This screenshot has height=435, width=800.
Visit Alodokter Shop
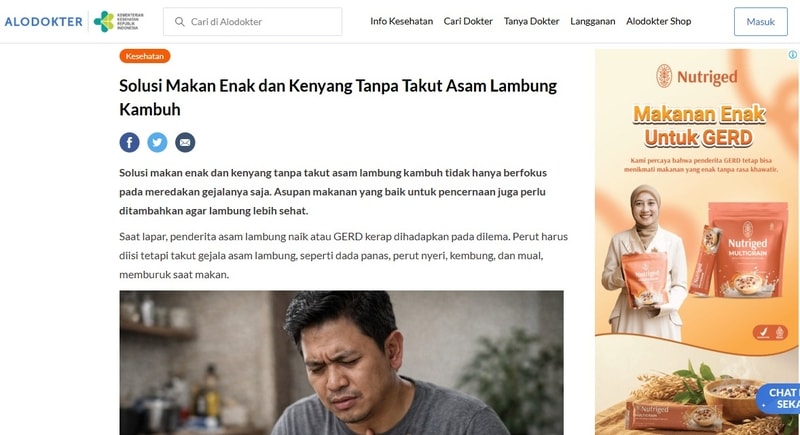click(659, 21)
